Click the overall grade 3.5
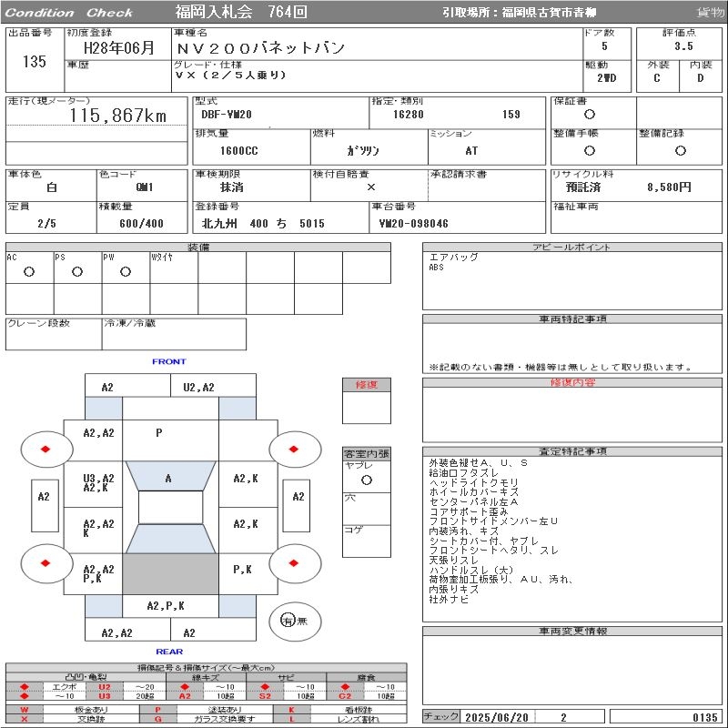This screenshot has height=728, width=728. click(684, 46)
